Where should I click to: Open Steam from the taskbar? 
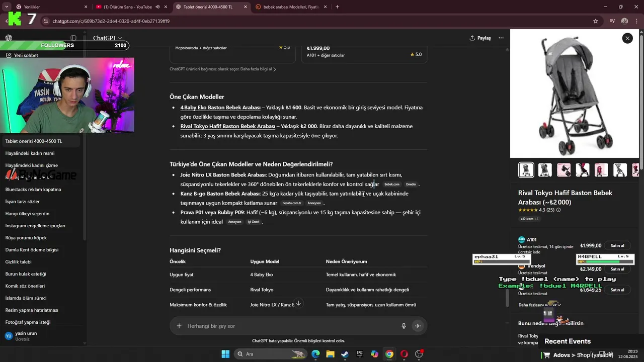point(345,354)
